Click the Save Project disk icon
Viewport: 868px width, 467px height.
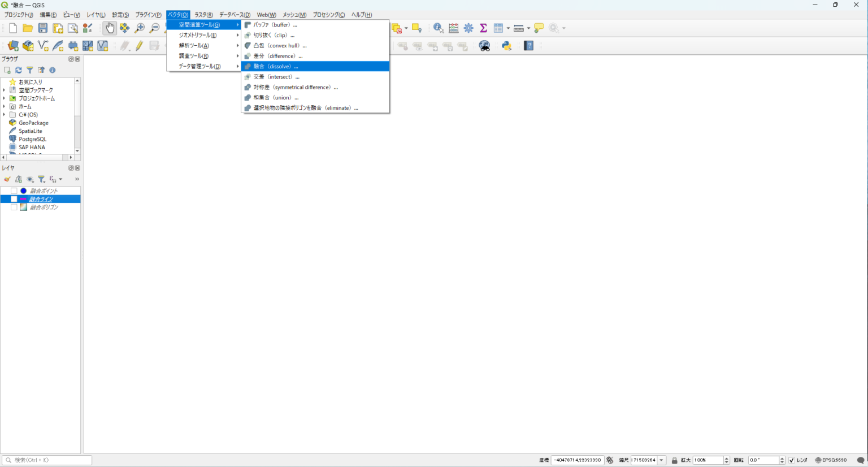(43, 28)
